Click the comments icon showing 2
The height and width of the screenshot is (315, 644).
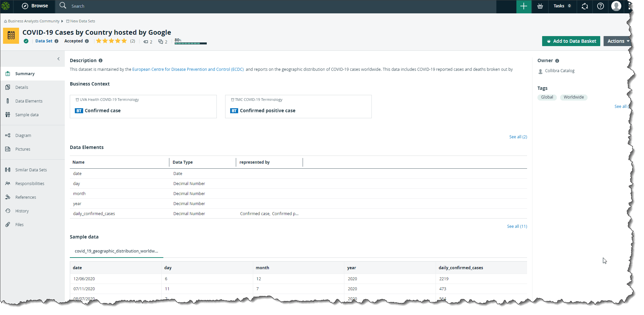[x=160, y=41]
